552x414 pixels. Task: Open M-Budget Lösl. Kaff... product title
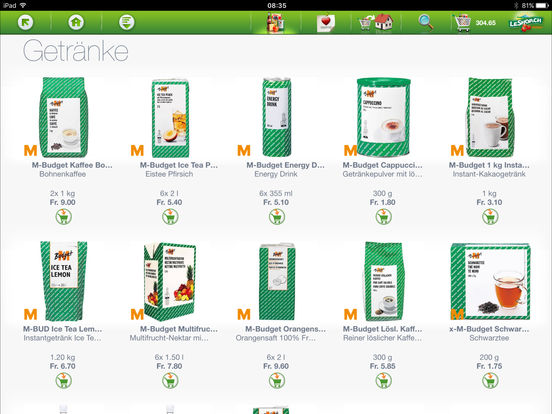point(383,329)
